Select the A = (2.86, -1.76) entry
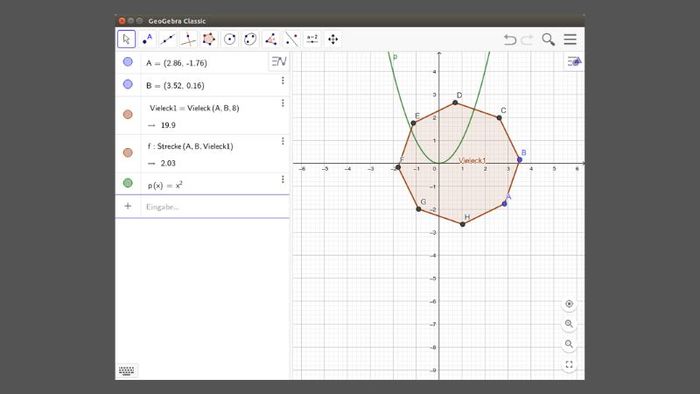700x394 pixels. click(176, 63)
